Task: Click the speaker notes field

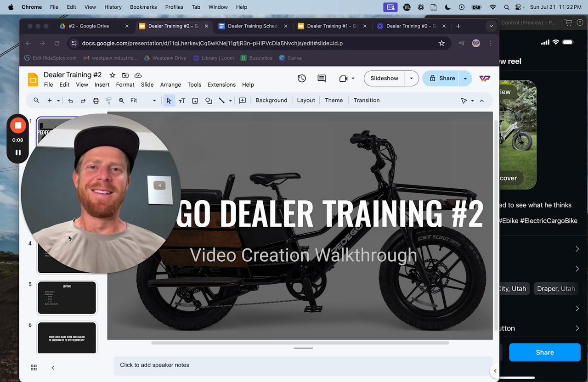Action: [303, 365]
